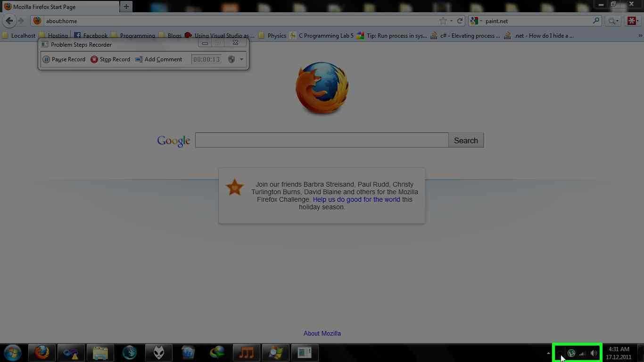Open a new tab with plus button
The height and width of the screenshot is (362, 644).
126,7
